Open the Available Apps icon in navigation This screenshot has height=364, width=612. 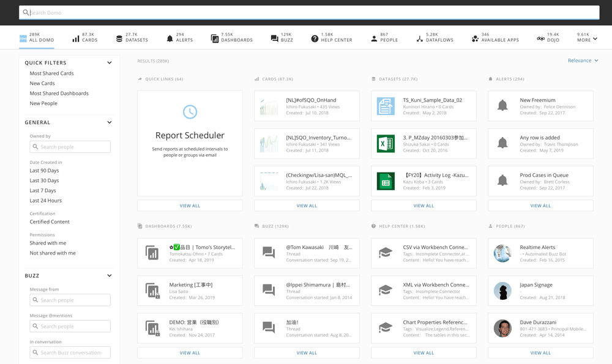[475, 39]
